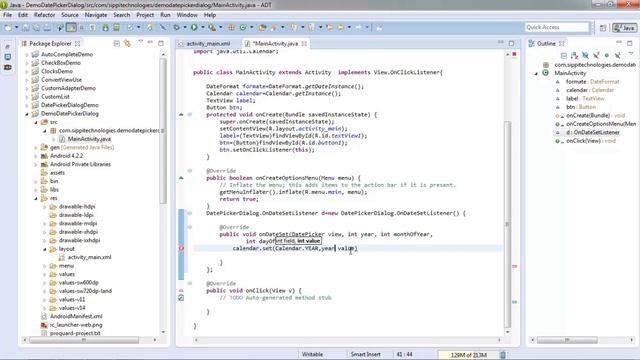Expand the gen folder

click(x=36, y=147)
